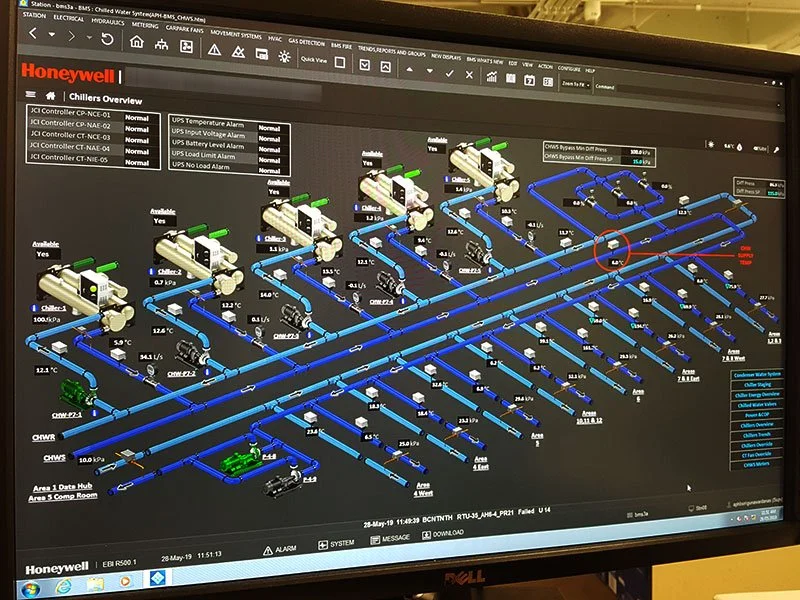Screen dimensions: 800x600
Task: Open the HVAC menu
Action: point(275,39)
